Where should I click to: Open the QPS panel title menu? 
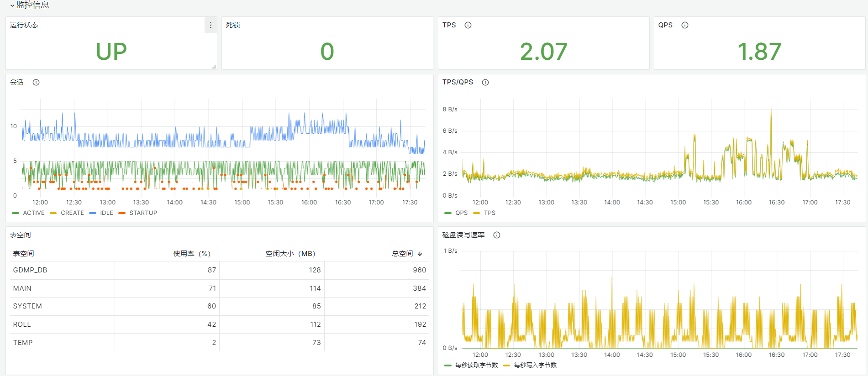[x=665, y=25]
